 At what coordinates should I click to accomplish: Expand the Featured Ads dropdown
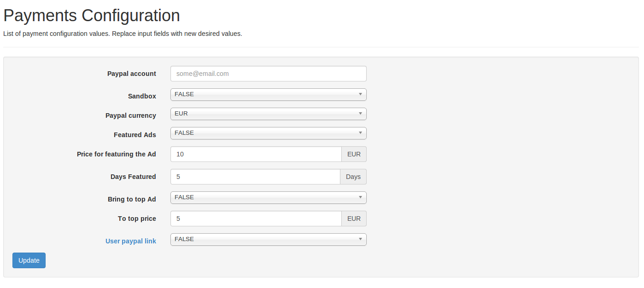pos(268,133)
